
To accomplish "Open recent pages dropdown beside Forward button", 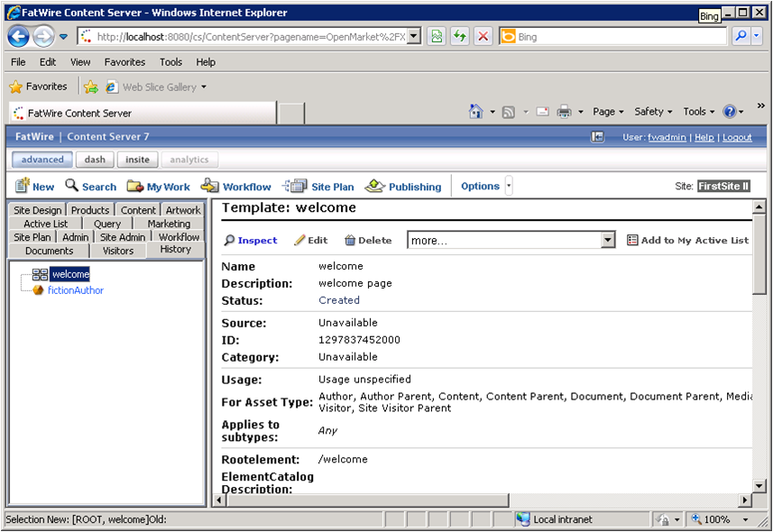I will 64,36.
